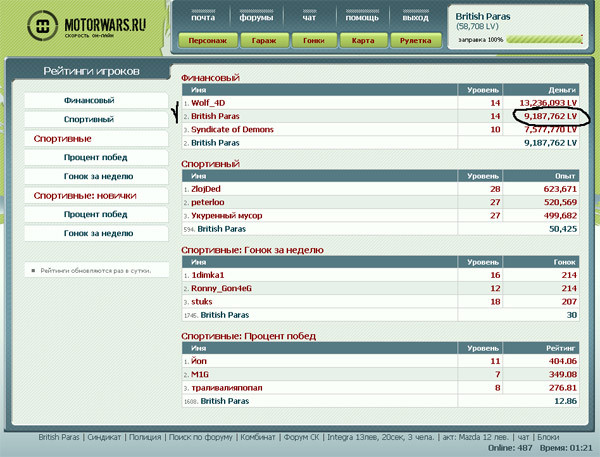600x457 pixels.
Task: Click the 276.81 rating value
Action: click(x=563, y=388)
